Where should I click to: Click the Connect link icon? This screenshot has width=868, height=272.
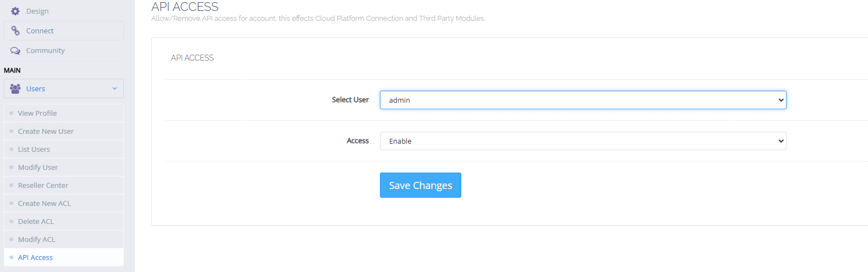(x=15, y=31)
